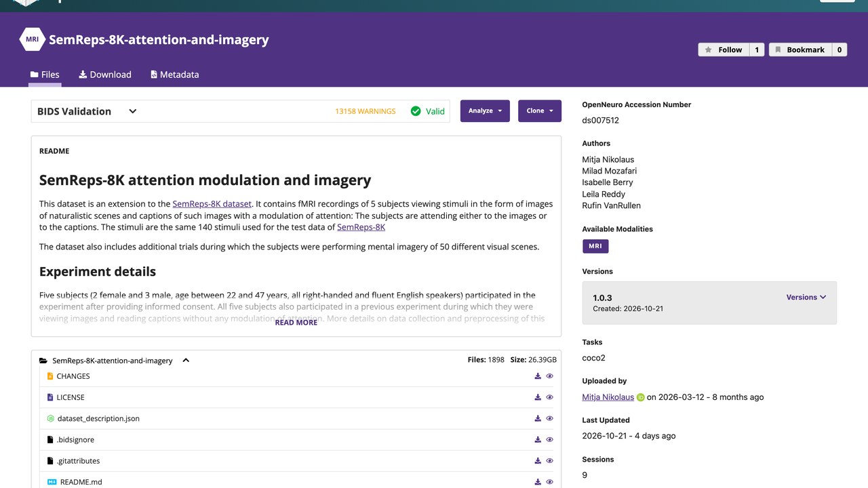The height and width of the screenshot is (488, 868).
Task: Open the Download tab
Action: pos(105,75)
